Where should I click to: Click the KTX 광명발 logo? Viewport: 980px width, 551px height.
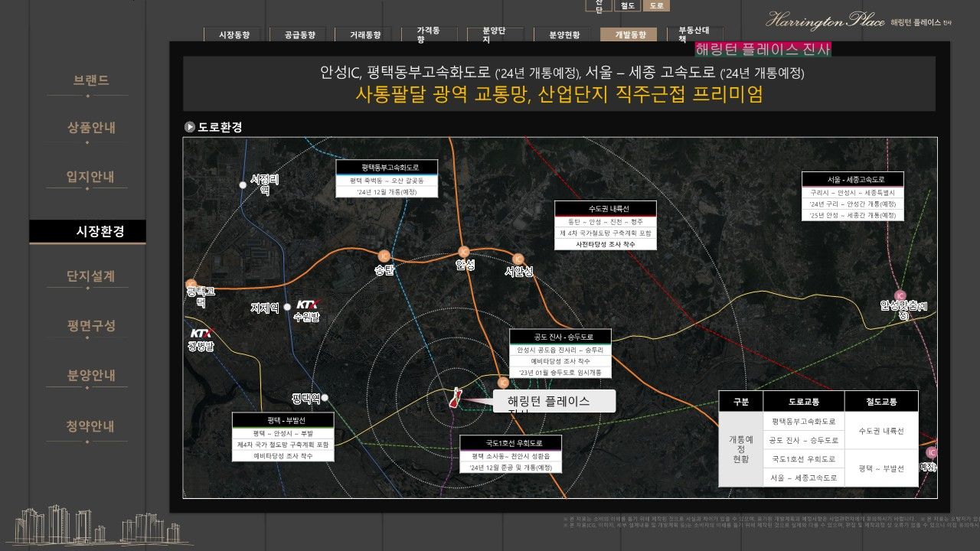pyautogui.click(x=201, y=334)
